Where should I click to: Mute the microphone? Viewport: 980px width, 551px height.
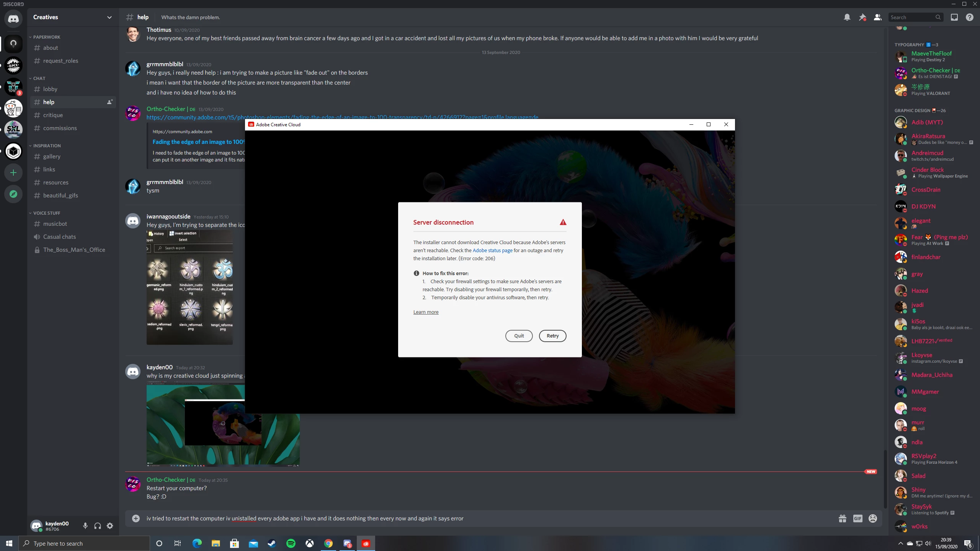tap(85, 526)
